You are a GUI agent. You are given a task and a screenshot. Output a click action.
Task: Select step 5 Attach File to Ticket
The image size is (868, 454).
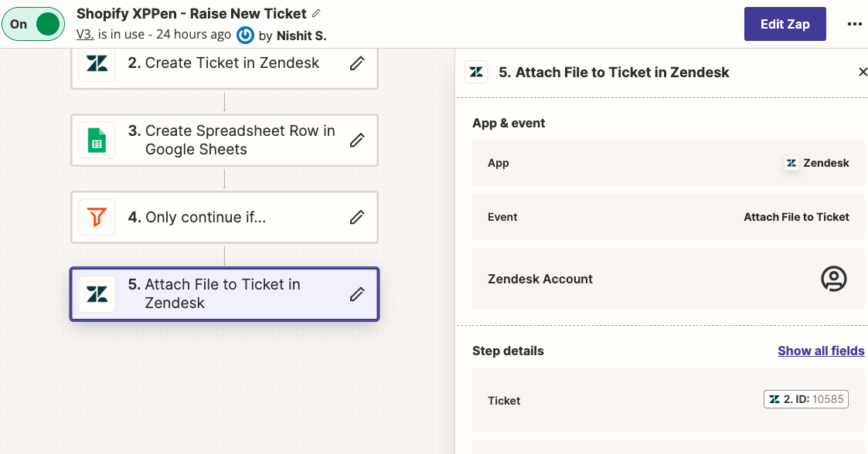pos(224,294)
